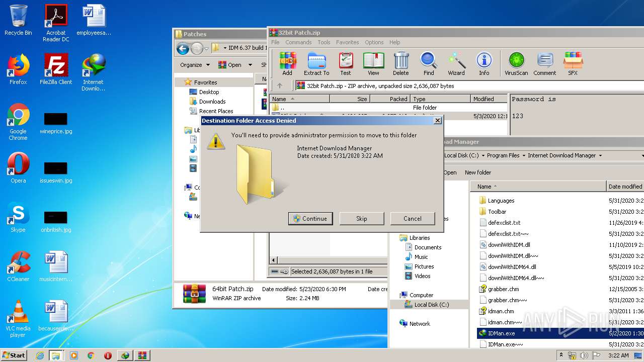
Task: Select the CCleaner desktop icon
Action: [18, 266]
